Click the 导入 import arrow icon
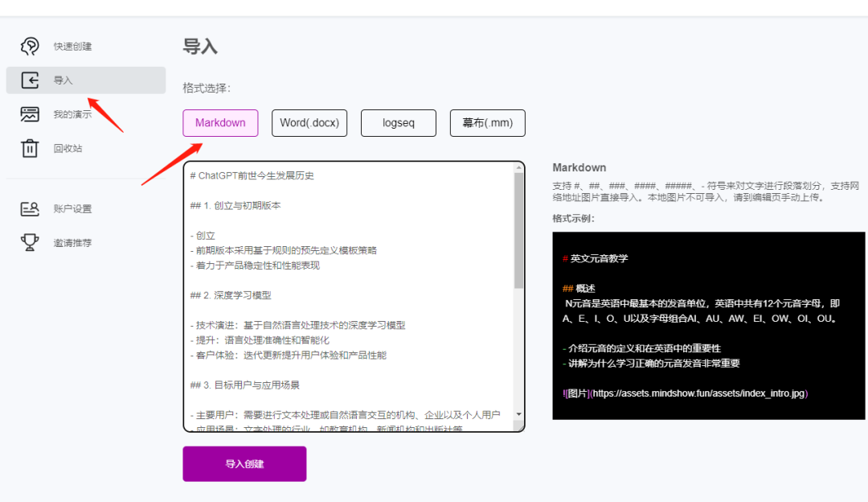The height and width of the screenshot is (502, 868). pos(31,80)
